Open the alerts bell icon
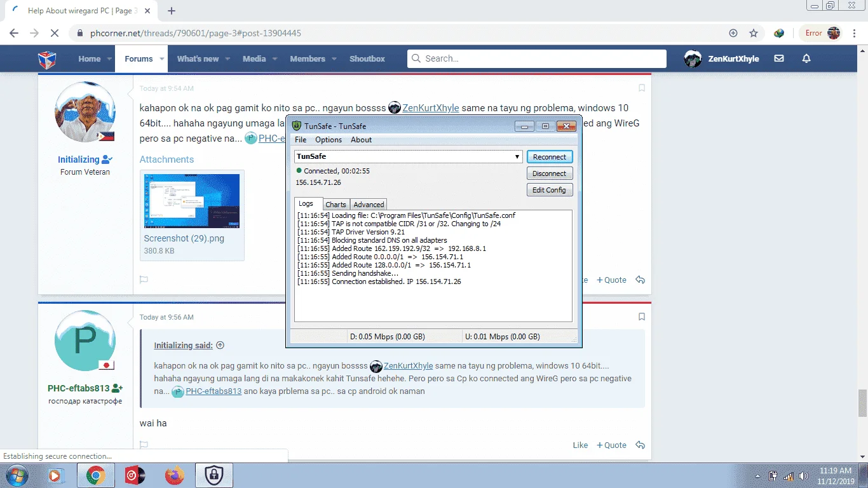The image size is (868, 488). coord(806,58)
